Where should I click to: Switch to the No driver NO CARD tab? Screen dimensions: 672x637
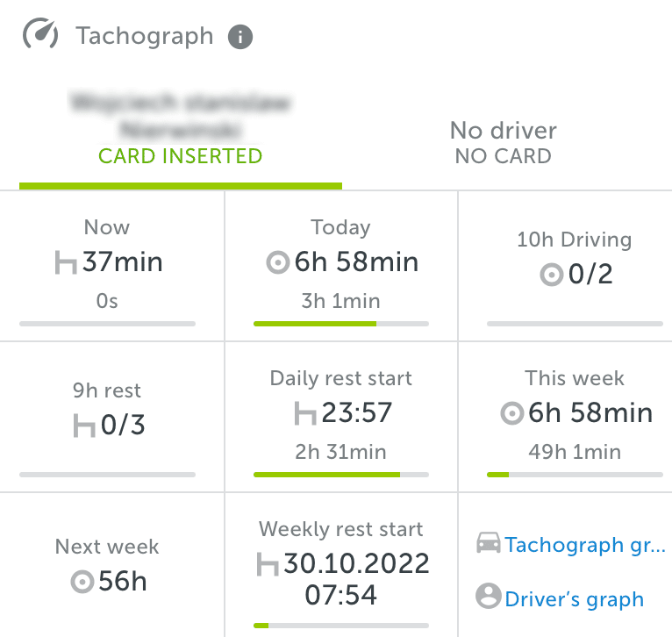click(x=504, y=142)
